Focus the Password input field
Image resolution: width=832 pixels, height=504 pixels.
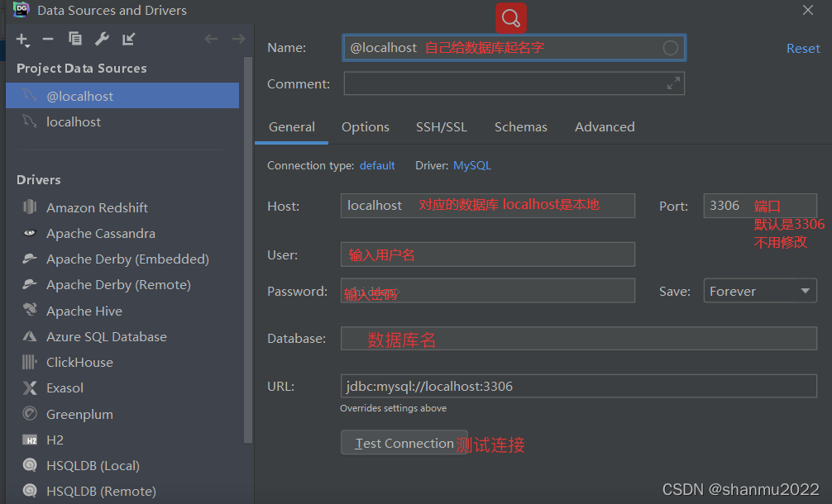pos(488,291)
